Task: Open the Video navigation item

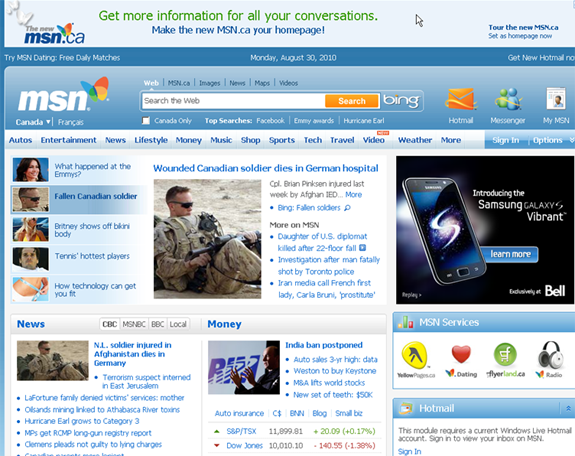Action: pyautogui.click(x=374, y=140)
